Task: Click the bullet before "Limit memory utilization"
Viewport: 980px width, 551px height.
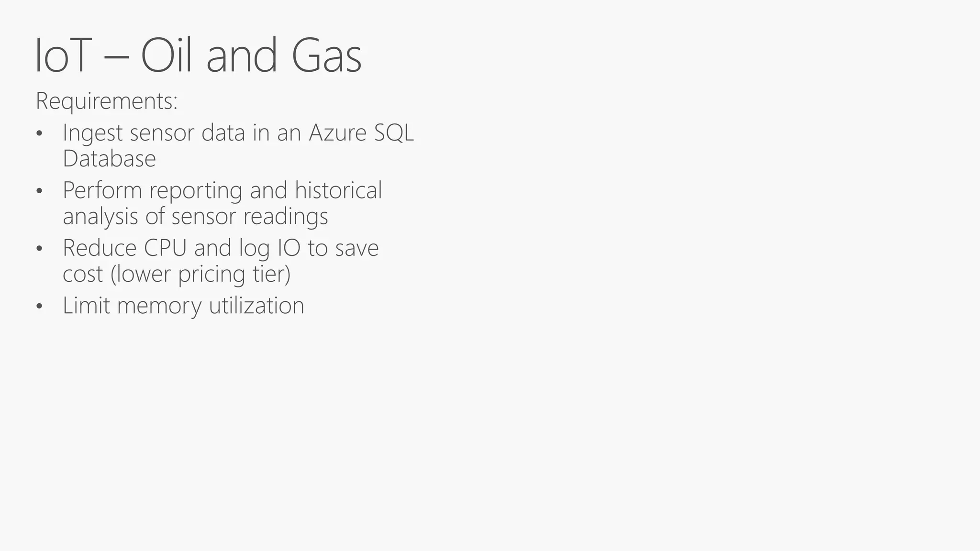Action: (x=39, y=306)
